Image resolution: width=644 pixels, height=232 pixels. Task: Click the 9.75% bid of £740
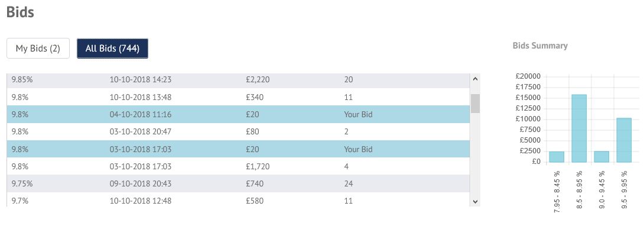(238, 183)
